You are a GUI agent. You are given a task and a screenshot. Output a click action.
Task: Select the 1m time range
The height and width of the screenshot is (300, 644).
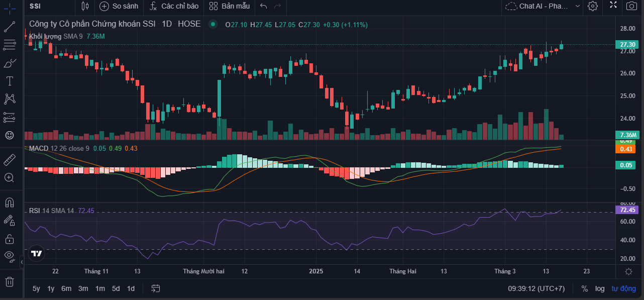100,288
